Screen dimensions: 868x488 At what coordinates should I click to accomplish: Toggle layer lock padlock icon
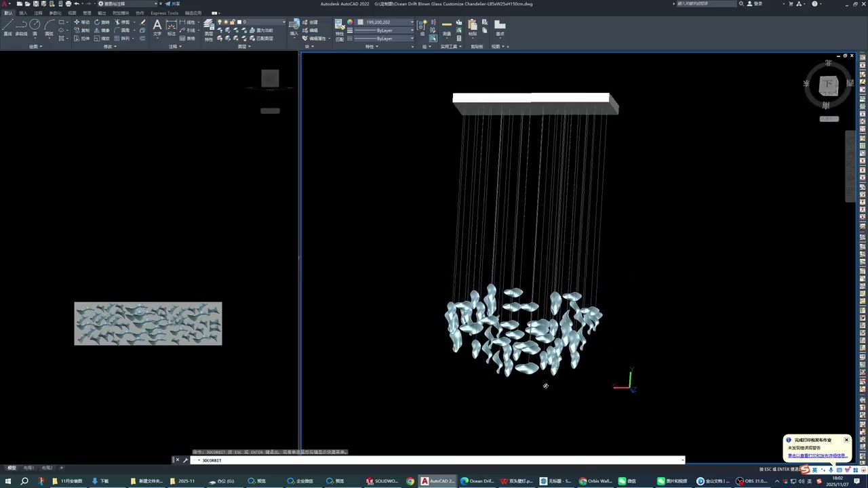tap(233, 22)
